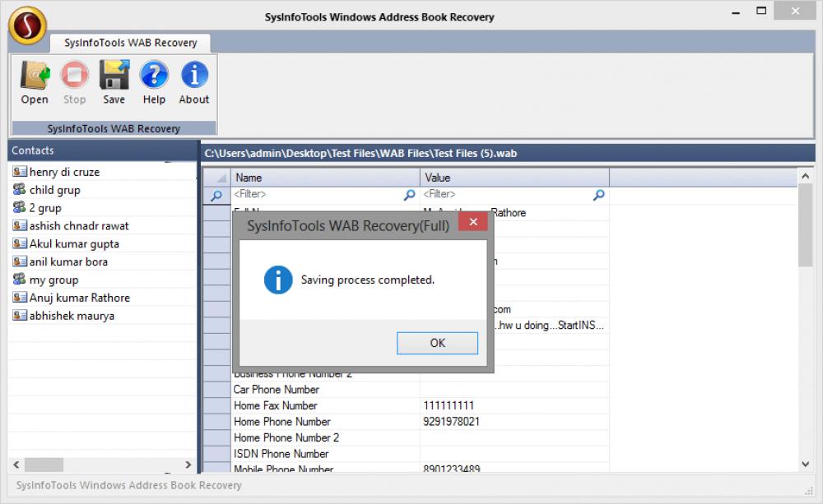Click the magnifier icon in the Value filter
Viewport: 823px width, 504px height.
point(598,195)
